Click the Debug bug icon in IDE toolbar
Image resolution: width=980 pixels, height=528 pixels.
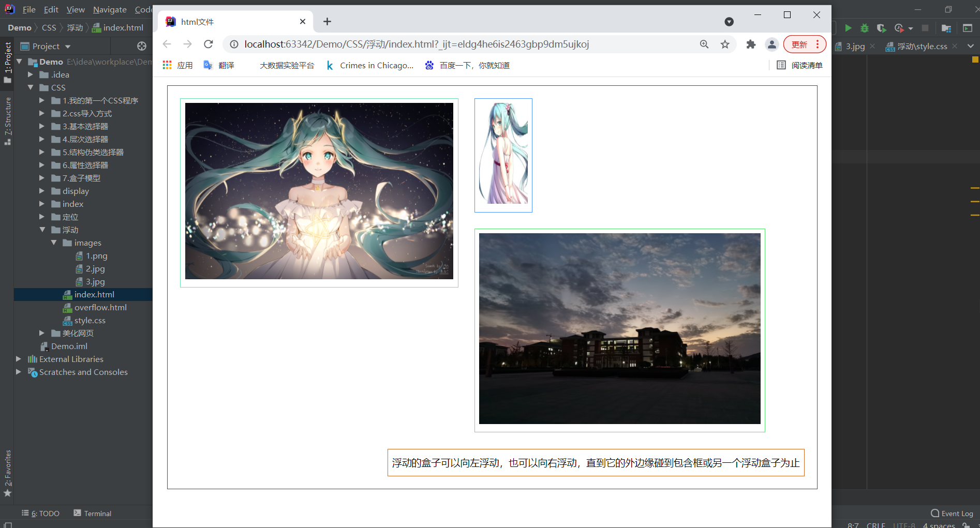865,28
